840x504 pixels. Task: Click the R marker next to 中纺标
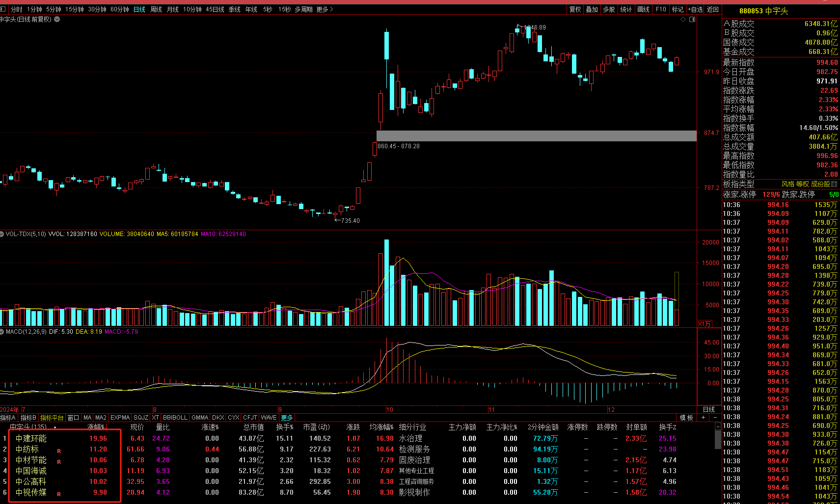click(x=59, y=451)
